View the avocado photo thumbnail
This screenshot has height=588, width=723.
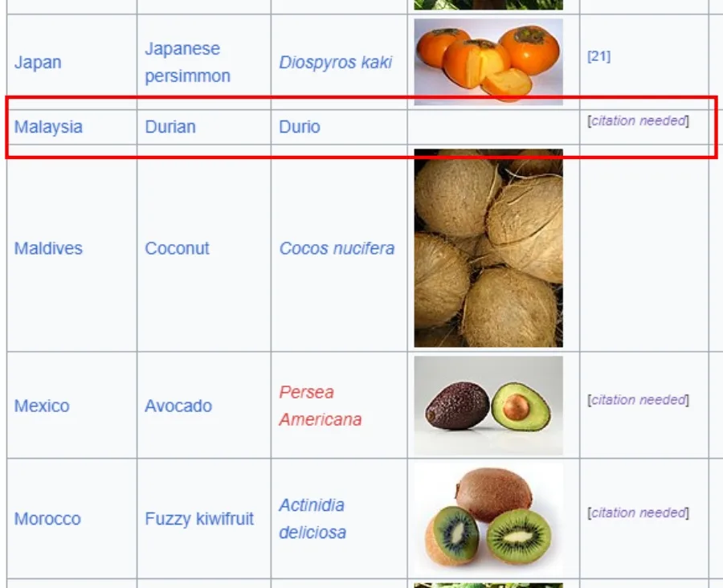[488, 406]
